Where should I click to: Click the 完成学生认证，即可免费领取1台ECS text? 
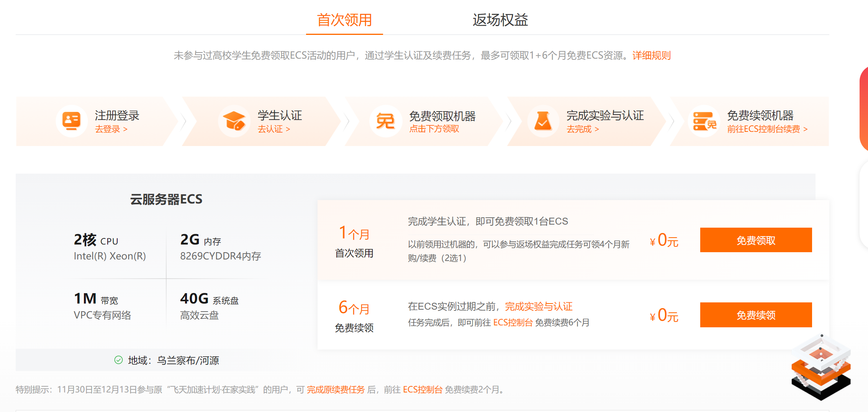[x=488, y=222]
